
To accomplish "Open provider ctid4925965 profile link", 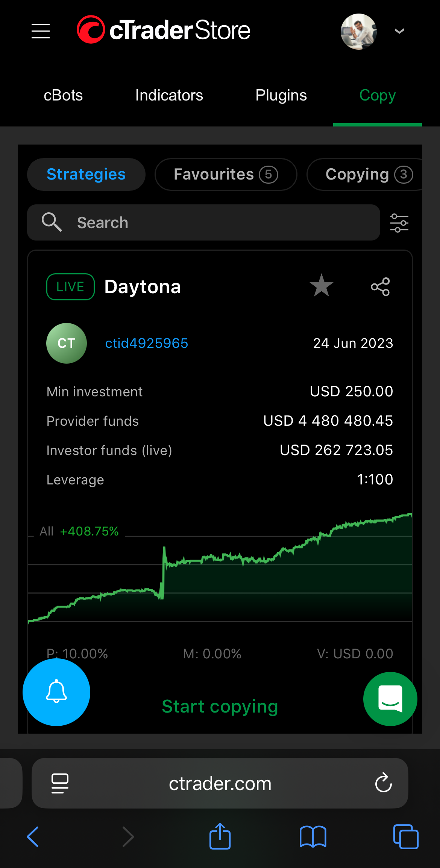I will [146, 343].
